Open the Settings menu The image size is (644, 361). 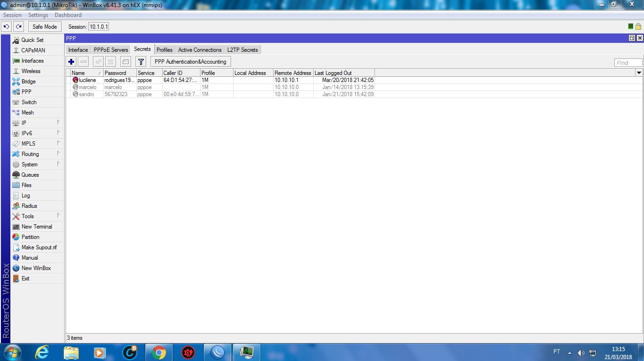[38, 15]
